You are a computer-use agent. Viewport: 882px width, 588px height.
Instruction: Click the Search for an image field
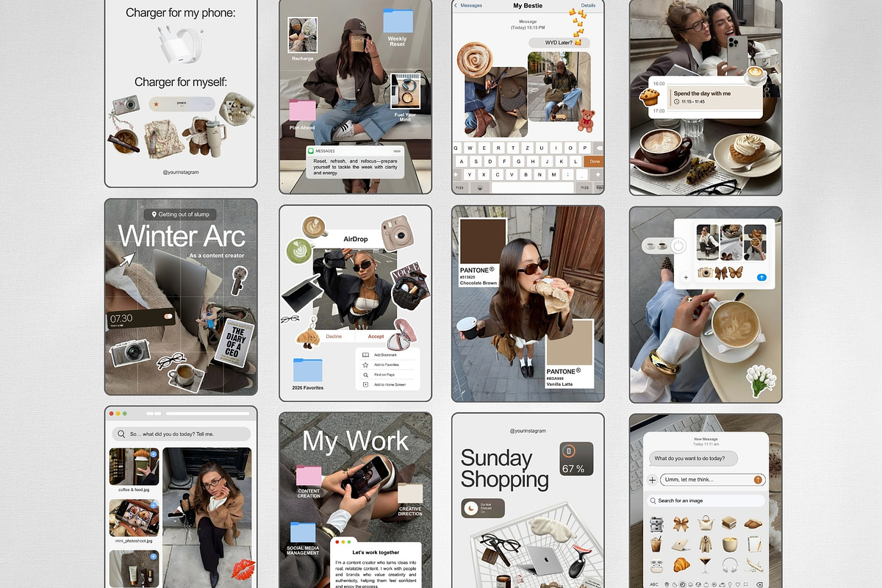(706, 501)
